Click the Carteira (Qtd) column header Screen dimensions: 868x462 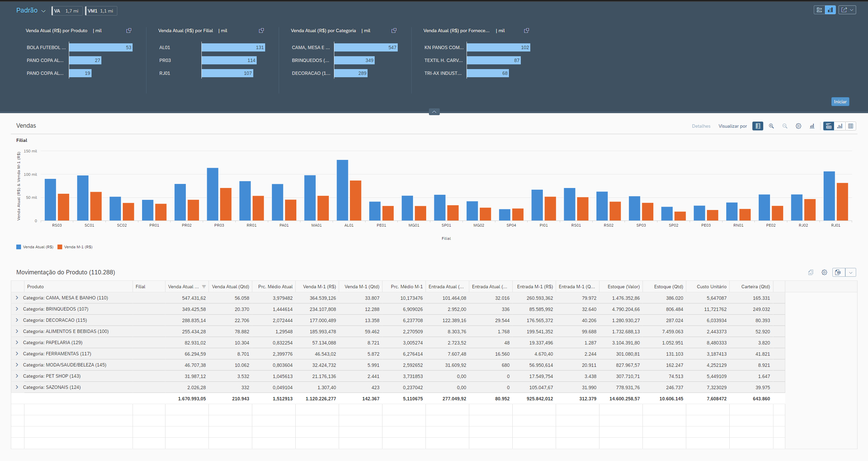pyautogui.click(x=751, y=287)
